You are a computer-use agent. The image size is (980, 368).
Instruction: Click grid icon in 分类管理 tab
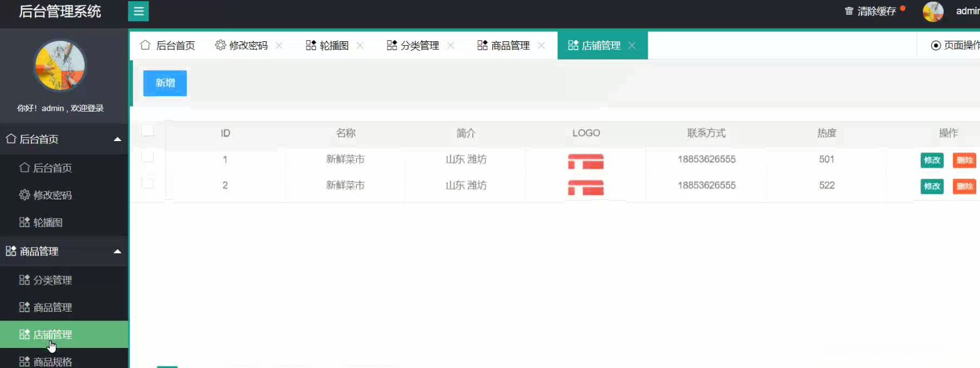tap(392, 45)
